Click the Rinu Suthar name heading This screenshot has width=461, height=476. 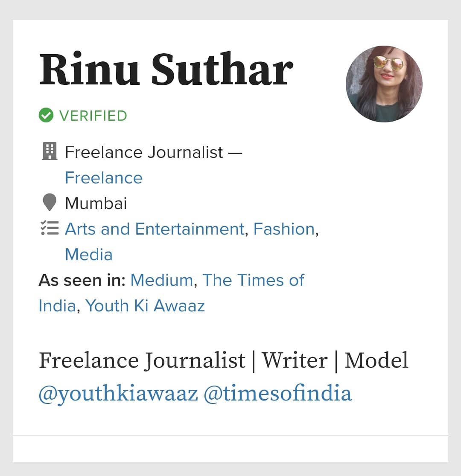[x=166, y=70]
